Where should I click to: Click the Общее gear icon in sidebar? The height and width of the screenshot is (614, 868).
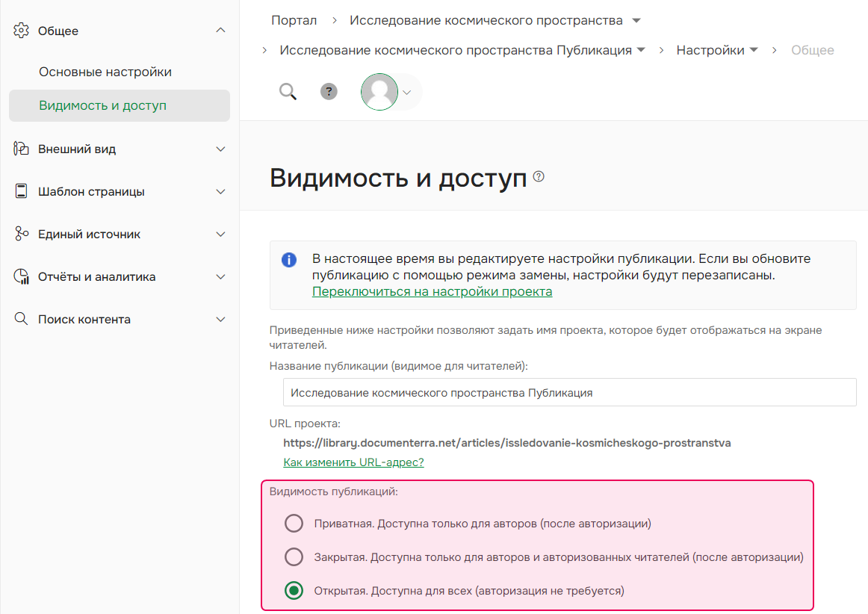pos(19,30)
